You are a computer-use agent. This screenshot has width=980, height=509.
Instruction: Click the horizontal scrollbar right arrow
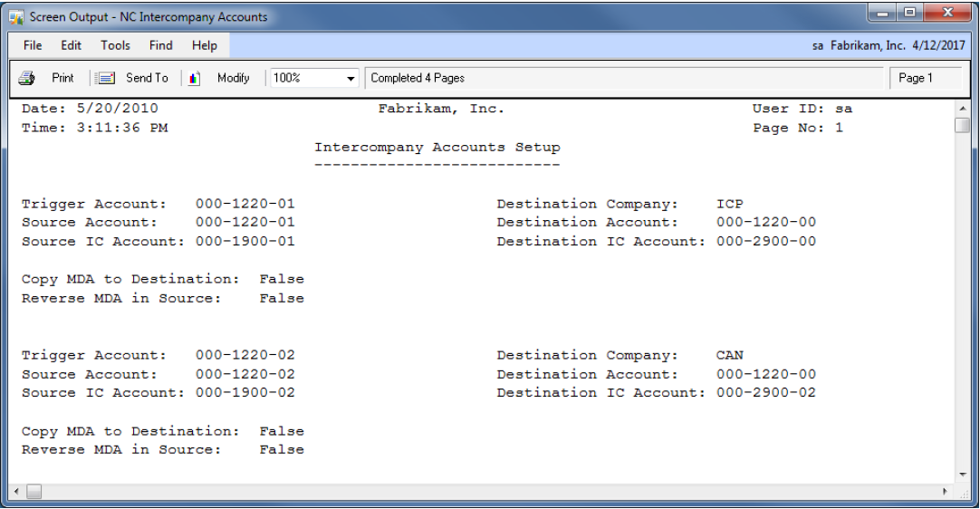coord(946,491)
